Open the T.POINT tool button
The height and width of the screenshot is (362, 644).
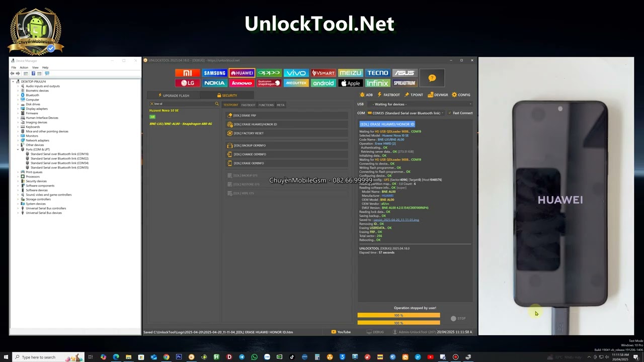pos(414,95)
